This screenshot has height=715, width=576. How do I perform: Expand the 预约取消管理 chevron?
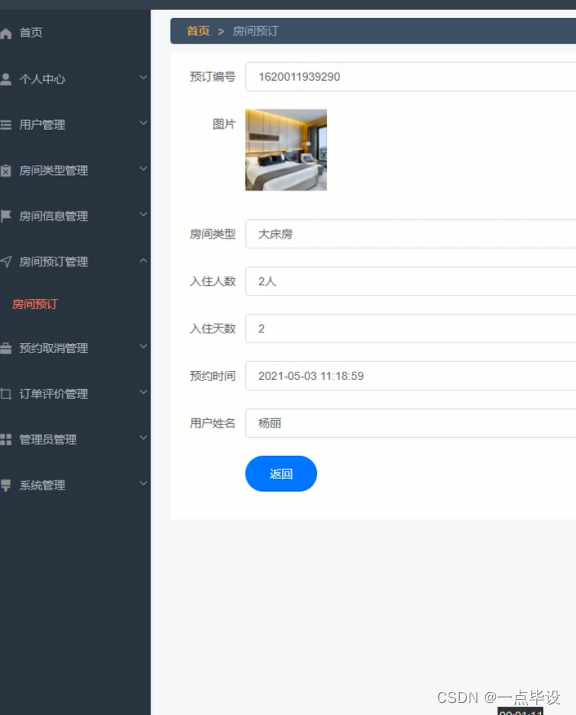pos(143,347)
